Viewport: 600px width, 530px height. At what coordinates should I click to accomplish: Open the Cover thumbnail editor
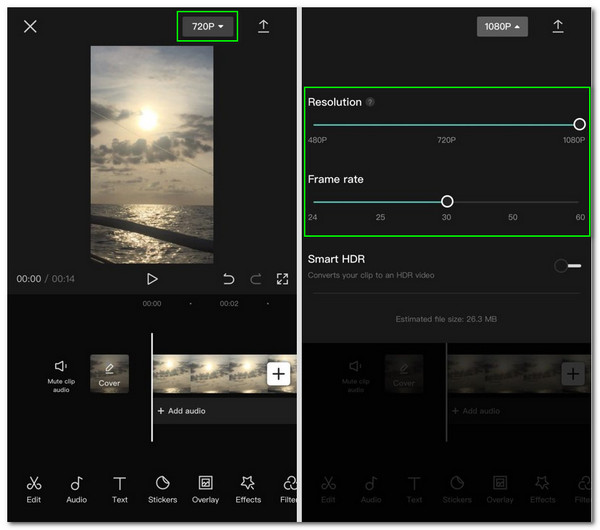click(x=109, y=374)
